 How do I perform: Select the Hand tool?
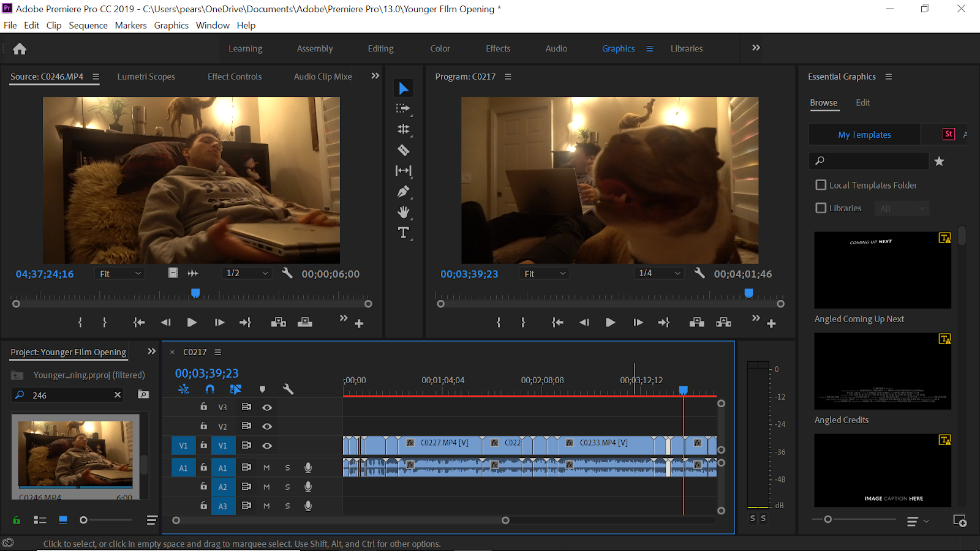403,212
